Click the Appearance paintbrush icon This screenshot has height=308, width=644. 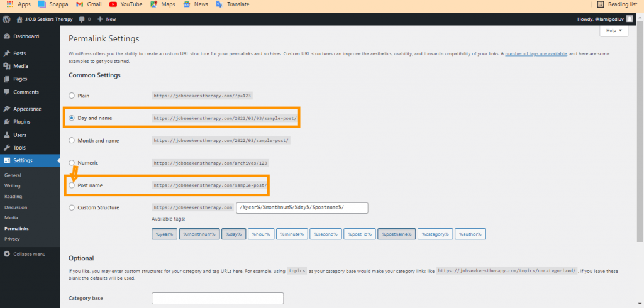pyautogui.click(x=6, y=109)
